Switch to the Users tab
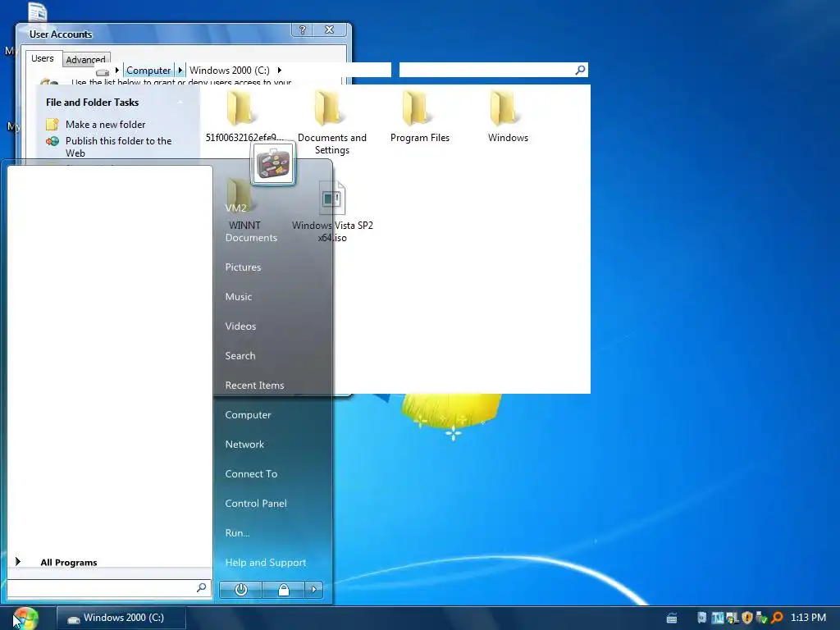 [43, 58]
